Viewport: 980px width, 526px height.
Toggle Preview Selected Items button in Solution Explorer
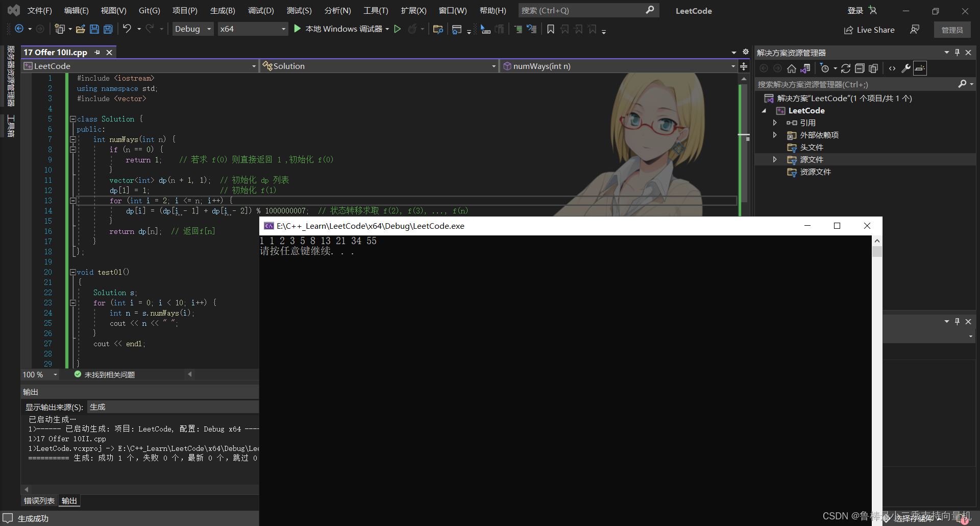[920, 68]
